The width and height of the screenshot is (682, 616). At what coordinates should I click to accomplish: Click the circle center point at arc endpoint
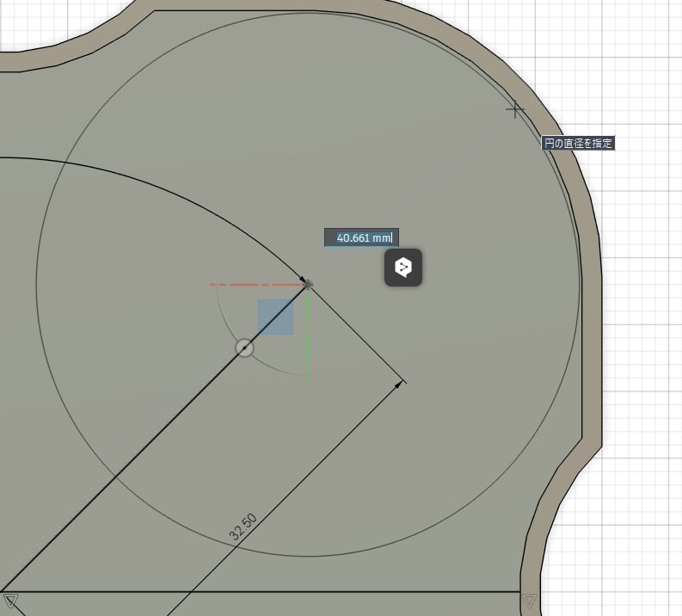(x=308, y=283)
